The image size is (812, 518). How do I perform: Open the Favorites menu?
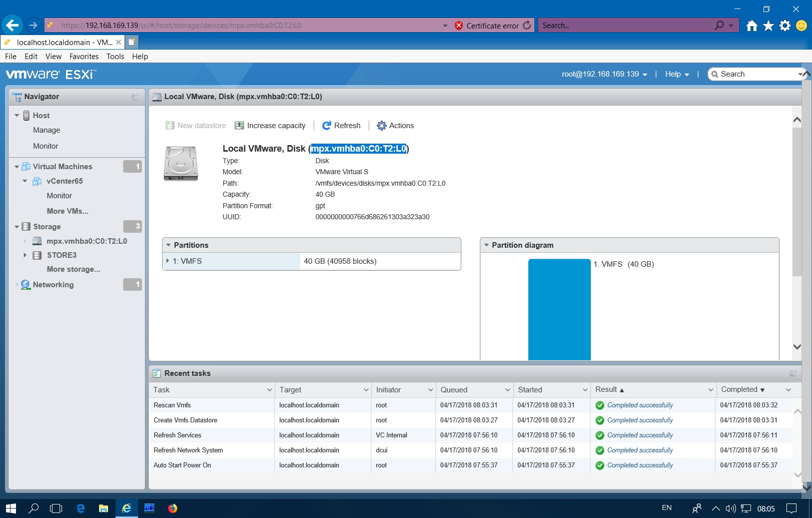coord(84,57)
